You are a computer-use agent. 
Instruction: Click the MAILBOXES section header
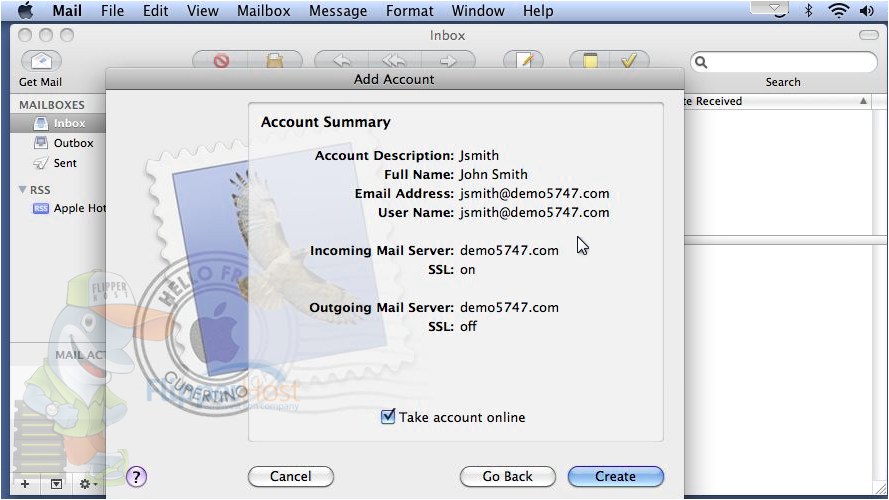tap(52, 105)
